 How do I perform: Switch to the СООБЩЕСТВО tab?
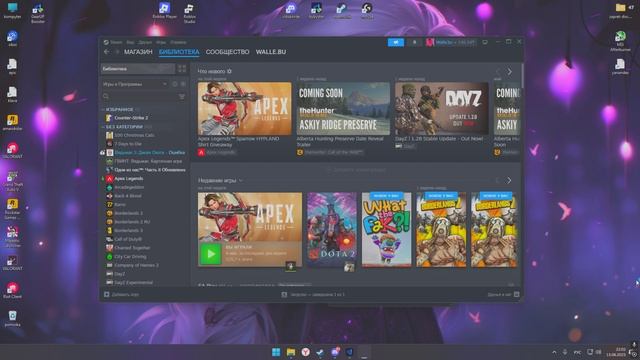(227, 52)
